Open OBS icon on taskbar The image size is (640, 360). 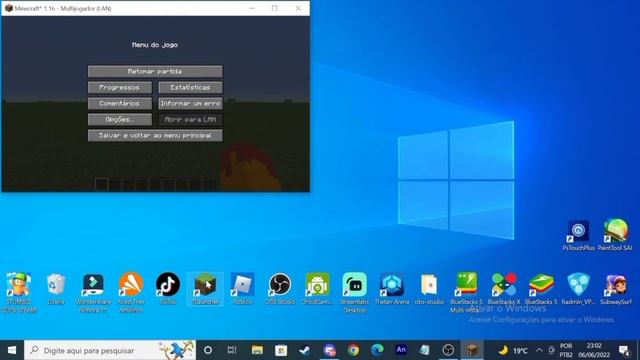pos(448,350)
